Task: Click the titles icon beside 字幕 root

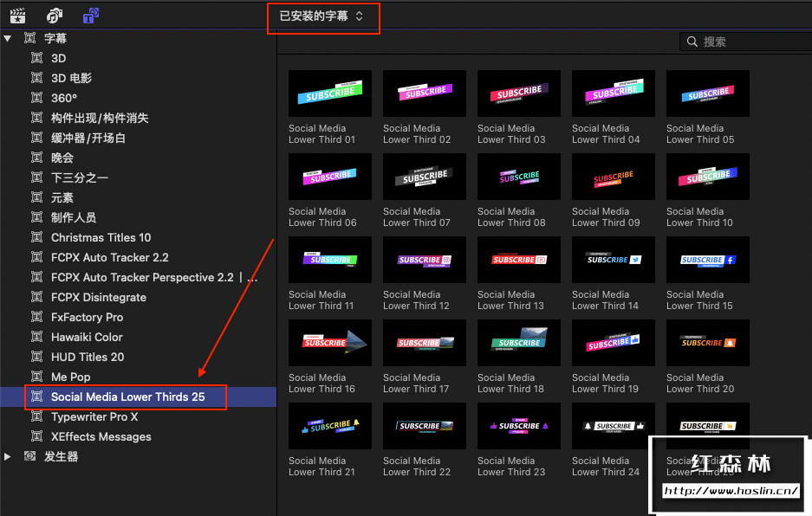Action: tap(30, 38)
